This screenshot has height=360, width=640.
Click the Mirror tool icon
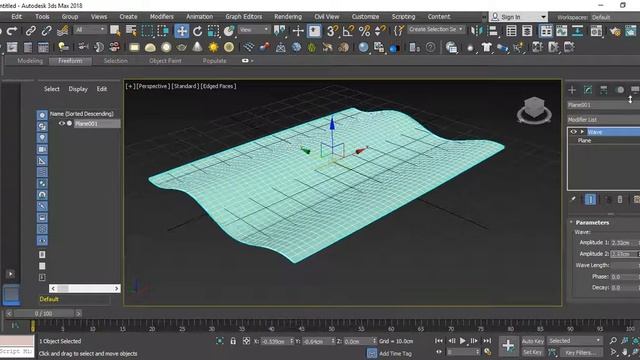[476, 31]
